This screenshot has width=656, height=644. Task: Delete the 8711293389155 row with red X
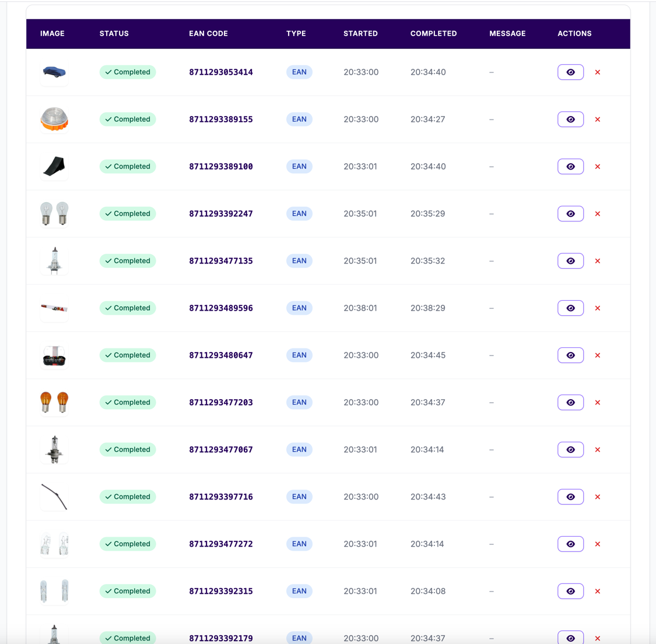click(x=597, y=119)
